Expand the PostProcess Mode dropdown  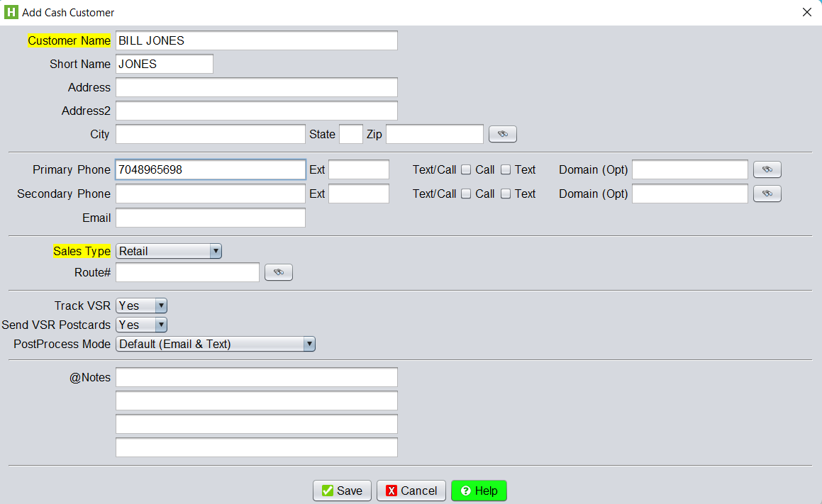[x=215, y=344]
